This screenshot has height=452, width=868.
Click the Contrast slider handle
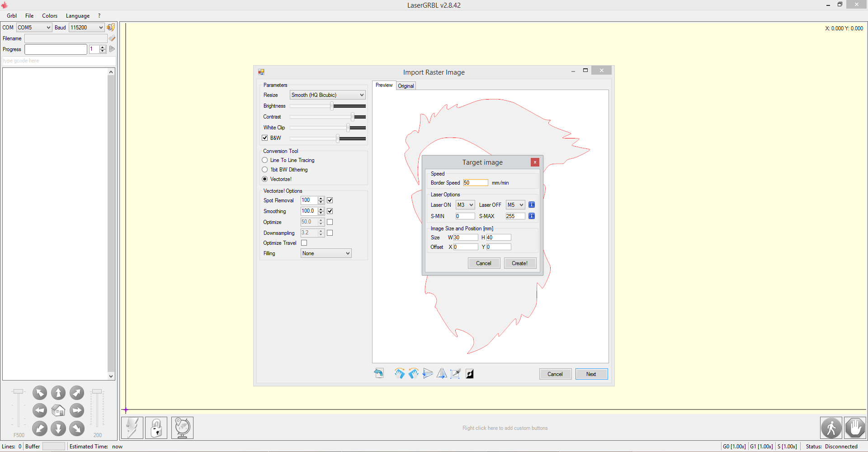click(353, 117)
